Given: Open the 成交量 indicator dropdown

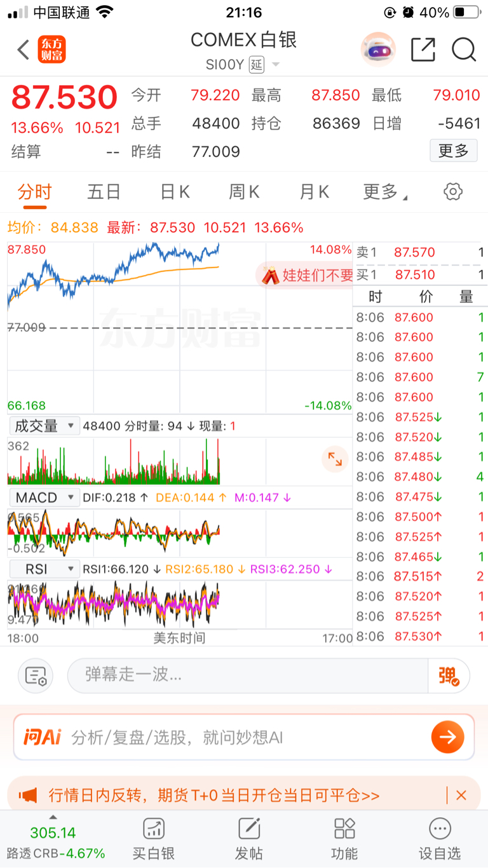Looking at the screenshot, I should click(44, 426).
